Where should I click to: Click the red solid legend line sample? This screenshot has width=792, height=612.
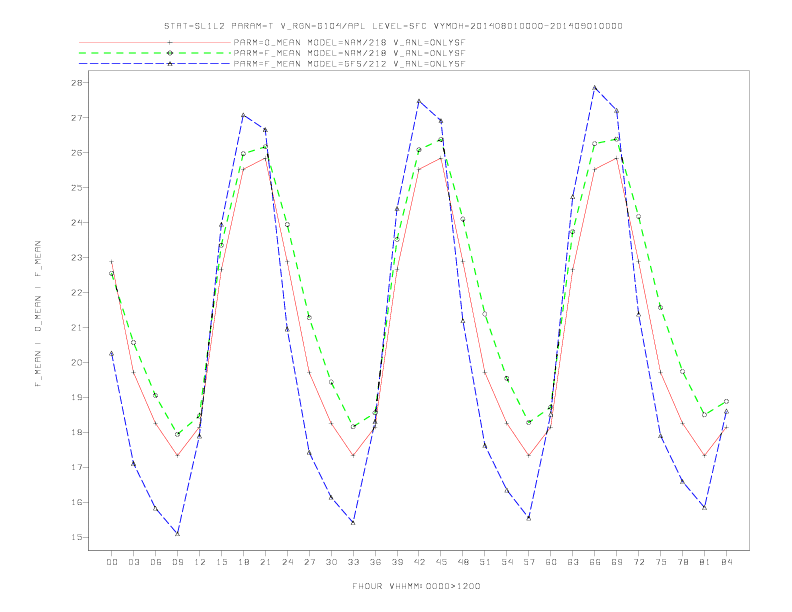click(x=155, y=42)
